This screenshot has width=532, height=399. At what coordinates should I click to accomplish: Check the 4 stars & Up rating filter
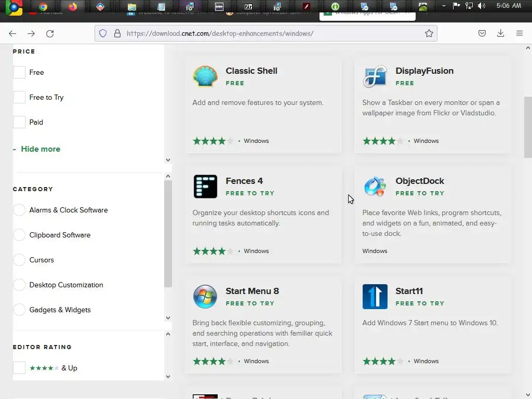point(19,368)
